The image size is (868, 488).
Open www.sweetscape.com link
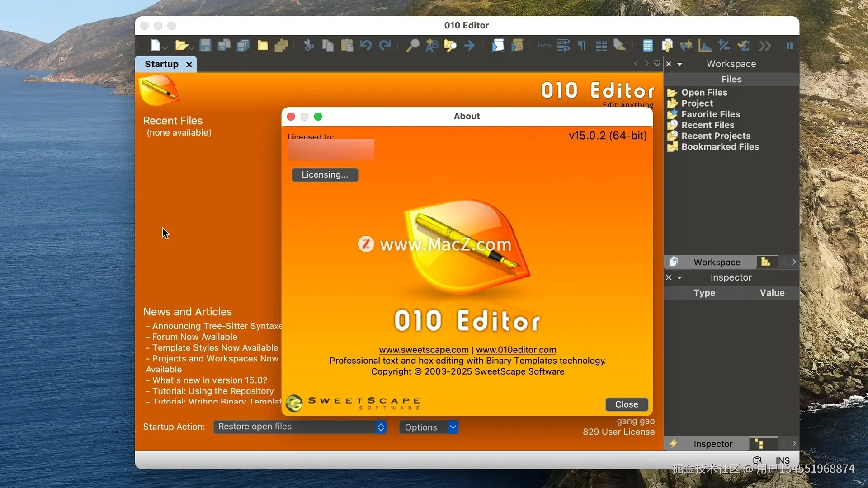424,350
